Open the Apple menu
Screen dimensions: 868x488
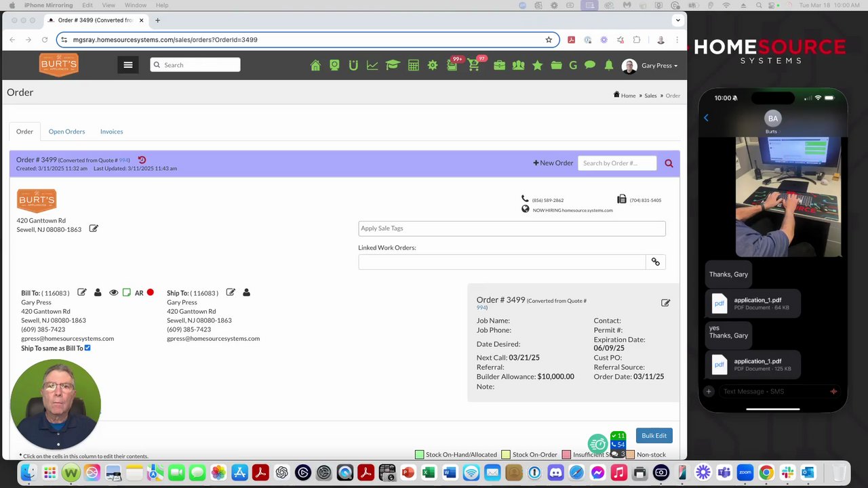12,5
